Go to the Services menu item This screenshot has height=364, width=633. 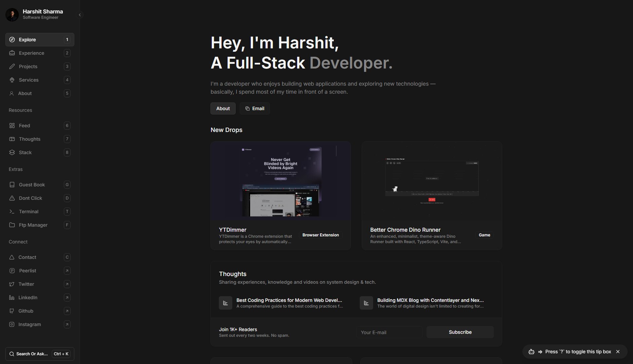(x=29, y=80)
